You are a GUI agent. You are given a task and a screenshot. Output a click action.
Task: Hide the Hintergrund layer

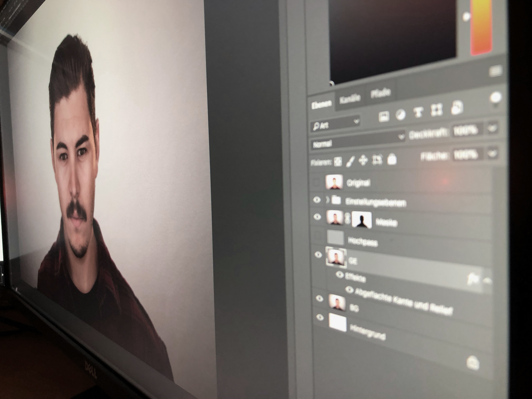pos(320,317)
